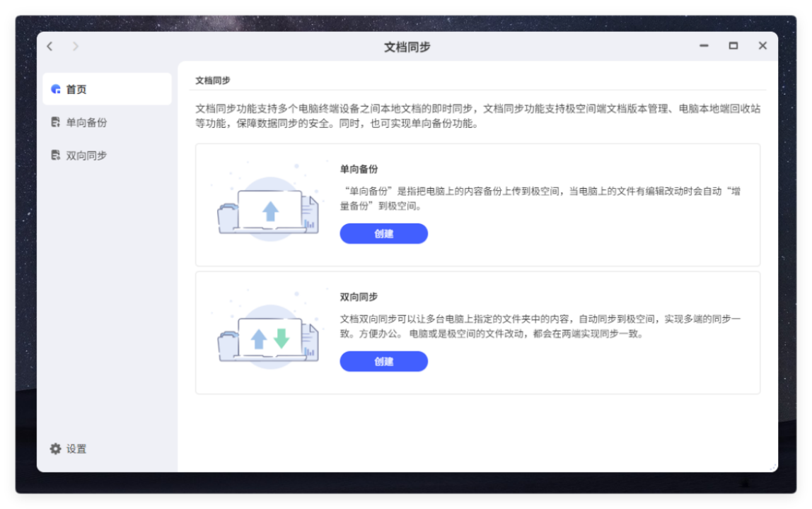Click the forward navigation arrow

[x=75, y=47]
